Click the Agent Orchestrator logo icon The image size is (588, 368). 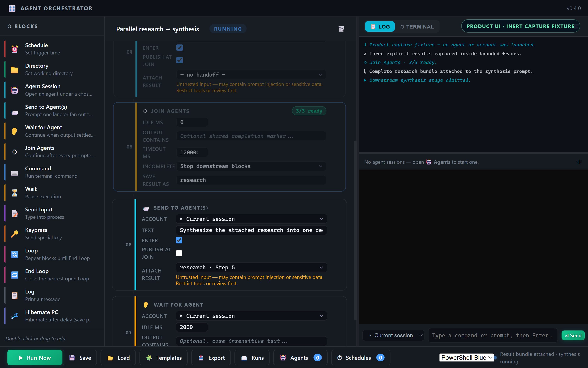12,8
